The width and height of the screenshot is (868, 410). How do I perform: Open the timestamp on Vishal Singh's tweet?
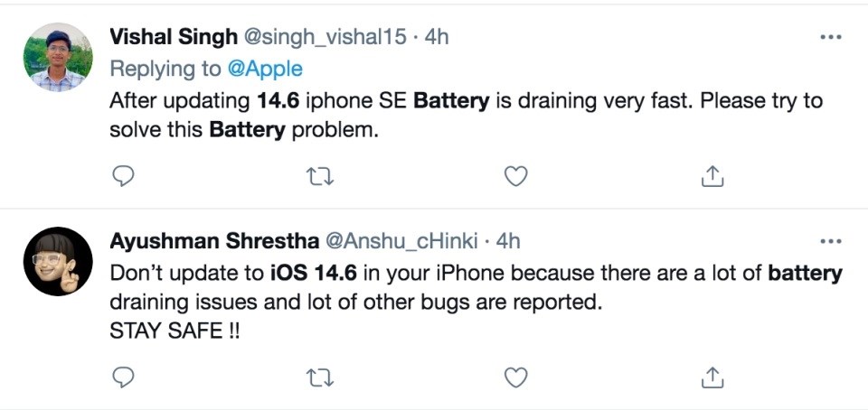437,37
